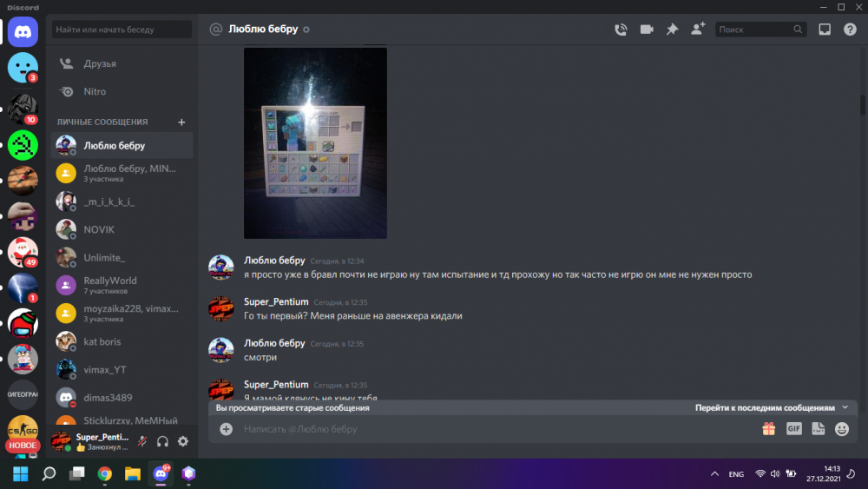Open the _m_i_k_k_i_ conversation

tap(122, 202)
